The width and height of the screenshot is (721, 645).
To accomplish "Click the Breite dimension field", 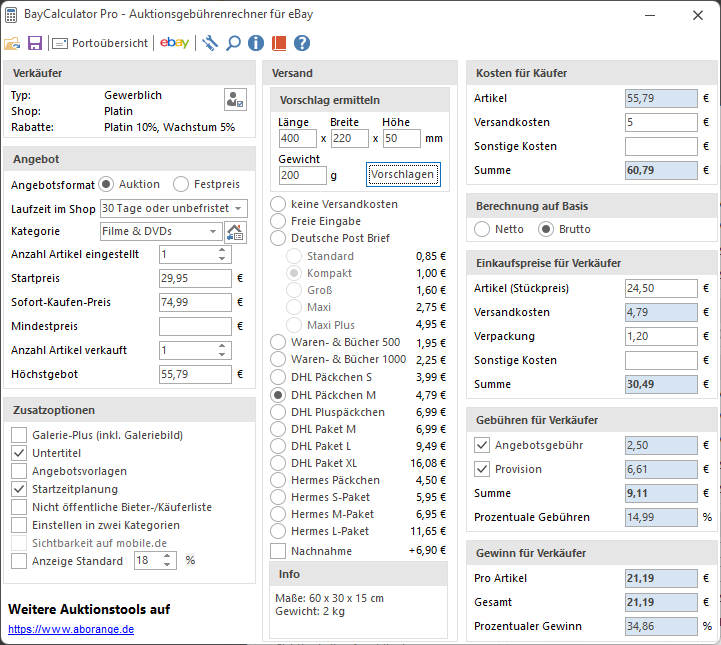I will [349, 138].
